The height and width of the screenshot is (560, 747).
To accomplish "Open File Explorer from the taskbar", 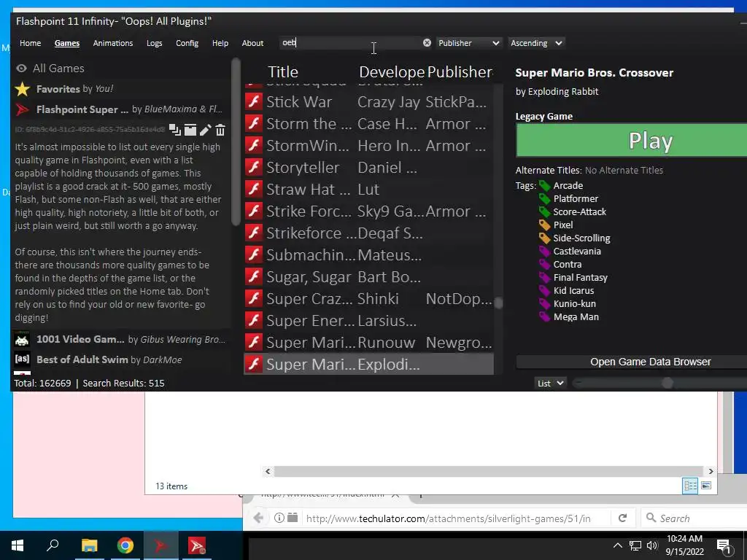I will [x=89, y=545].
